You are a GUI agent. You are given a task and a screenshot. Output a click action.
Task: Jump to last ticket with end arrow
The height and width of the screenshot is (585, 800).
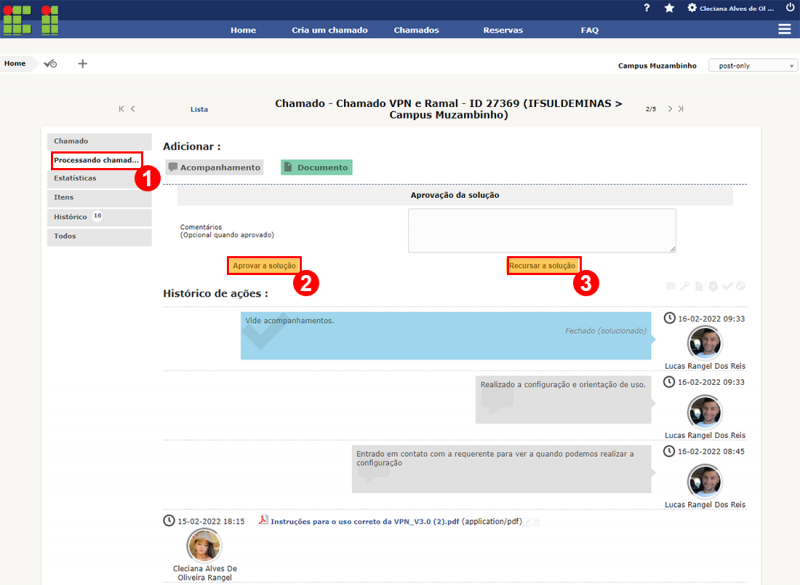pos(681,109)
